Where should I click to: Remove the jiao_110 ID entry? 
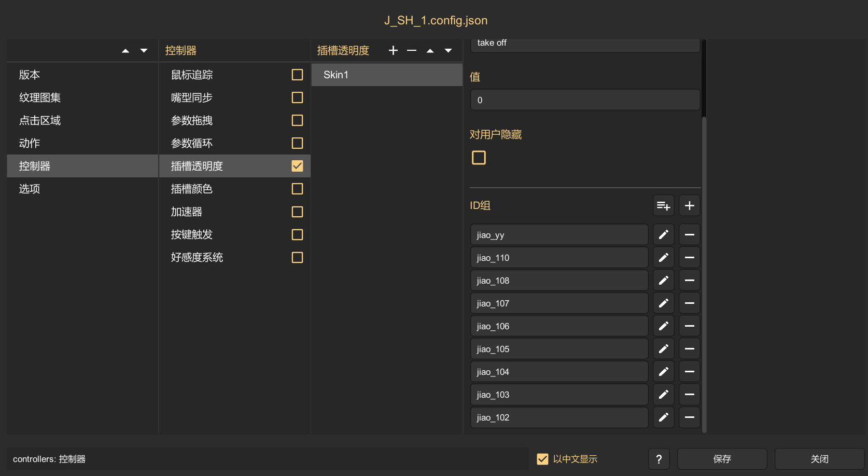tap(690, 258)
